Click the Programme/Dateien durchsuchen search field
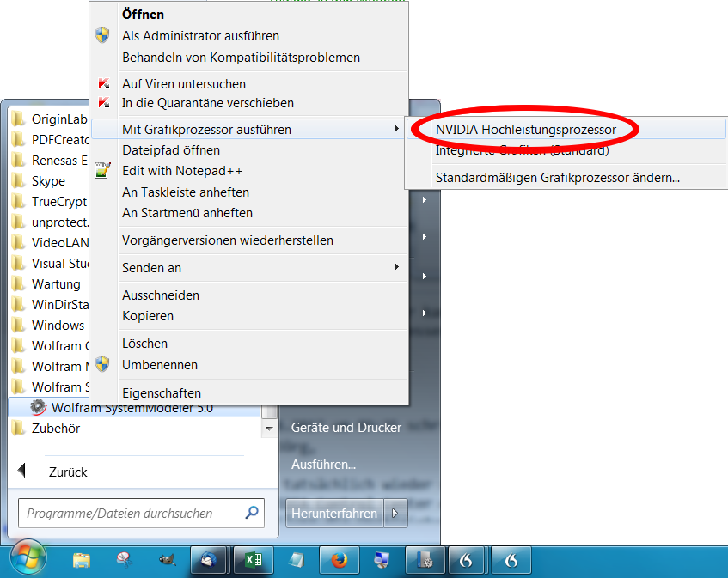Screen dimensions: 728x578 click(x=141, y=513)
